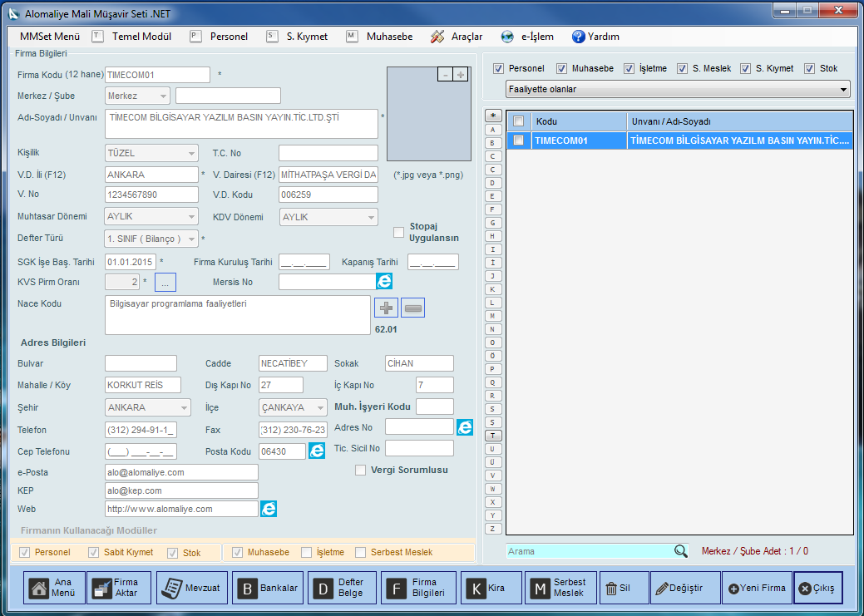Go to Ana Menü home button
This screenshot has height=616, width=864.
pos(55,588)
